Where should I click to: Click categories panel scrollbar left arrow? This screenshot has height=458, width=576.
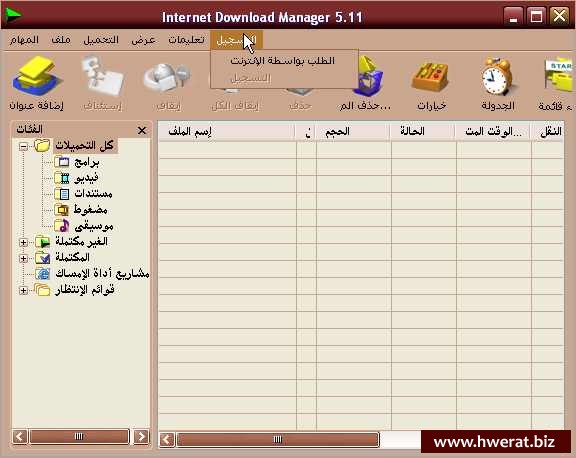coord(20,437)
